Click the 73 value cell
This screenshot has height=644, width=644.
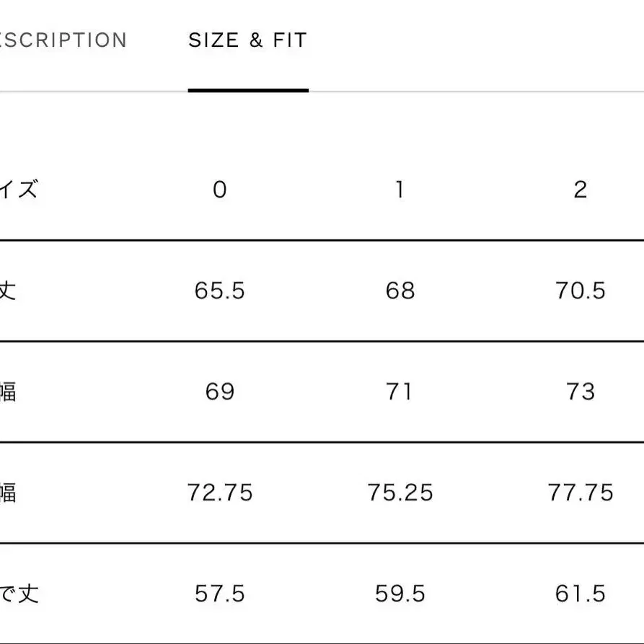(581, 392)
